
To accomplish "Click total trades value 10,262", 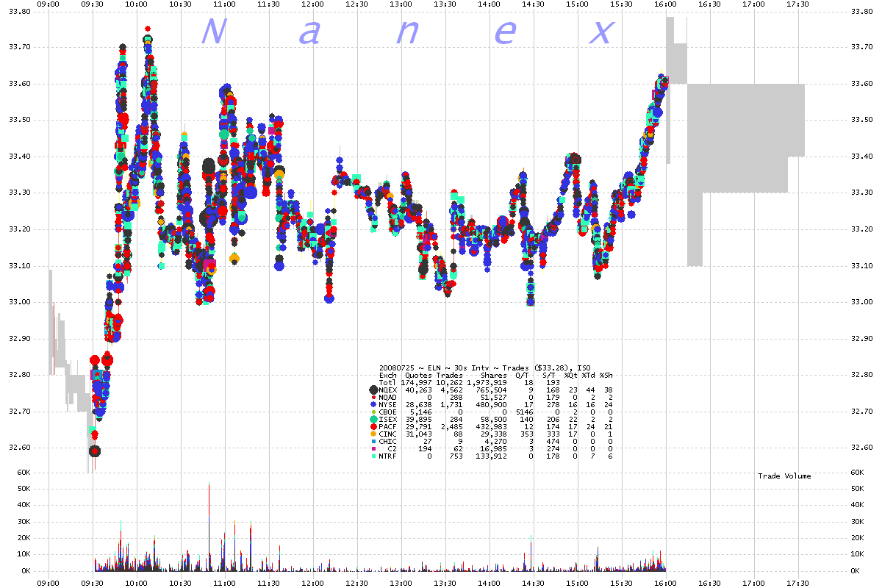I will tap(449, 382).
